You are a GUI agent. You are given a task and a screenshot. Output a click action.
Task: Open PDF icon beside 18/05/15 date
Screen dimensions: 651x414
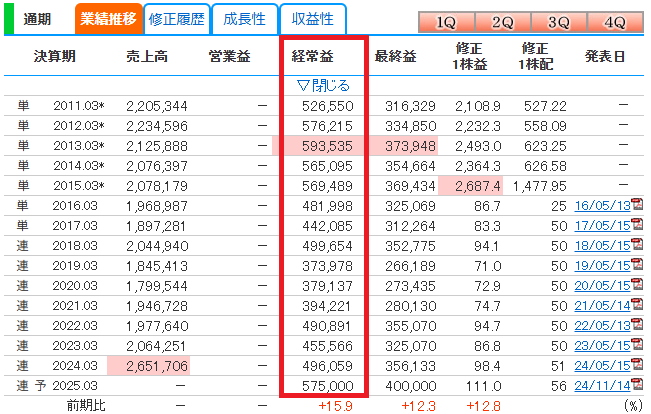coord(637,244)
